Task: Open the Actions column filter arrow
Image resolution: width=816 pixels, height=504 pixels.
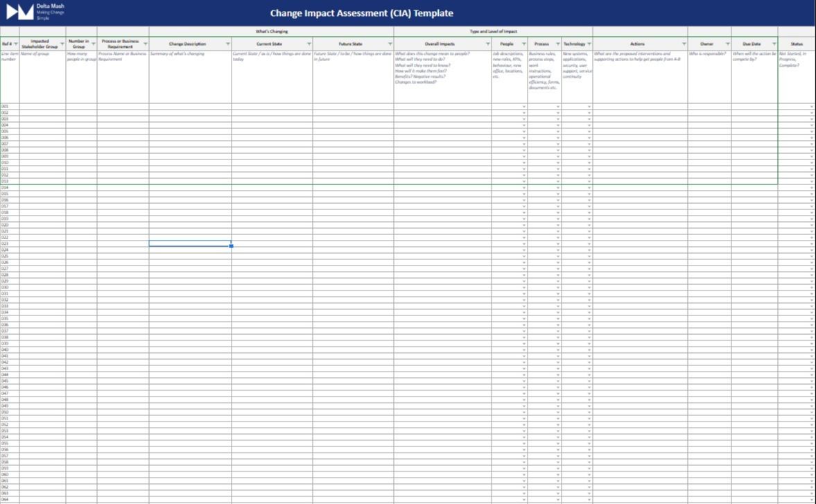Action: click(x=684, y=44)
